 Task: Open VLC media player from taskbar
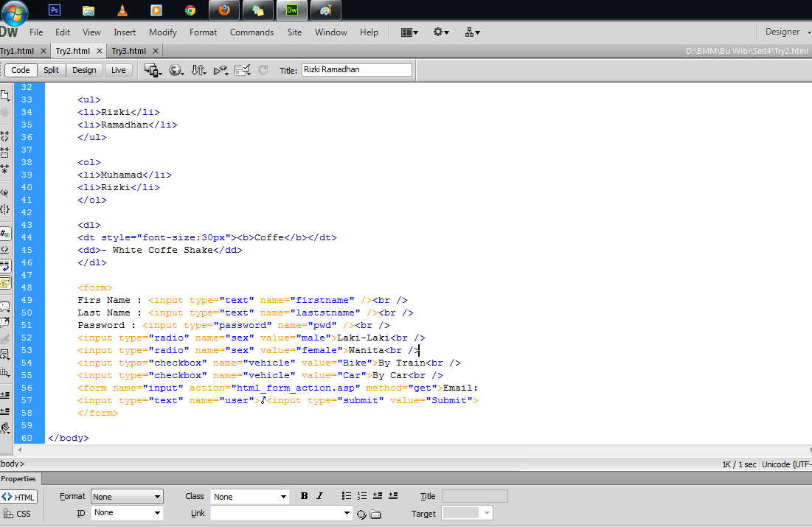(x=122, y=10)
